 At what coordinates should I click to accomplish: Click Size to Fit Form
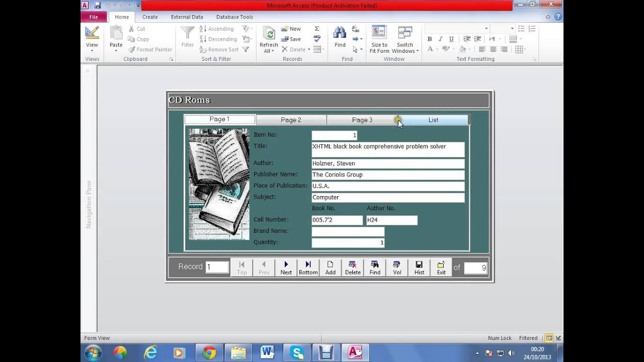pos(379,39)
